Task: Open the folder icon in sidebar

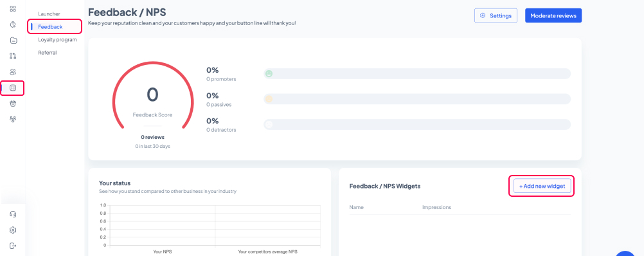Action: click(x=13, y=41)
